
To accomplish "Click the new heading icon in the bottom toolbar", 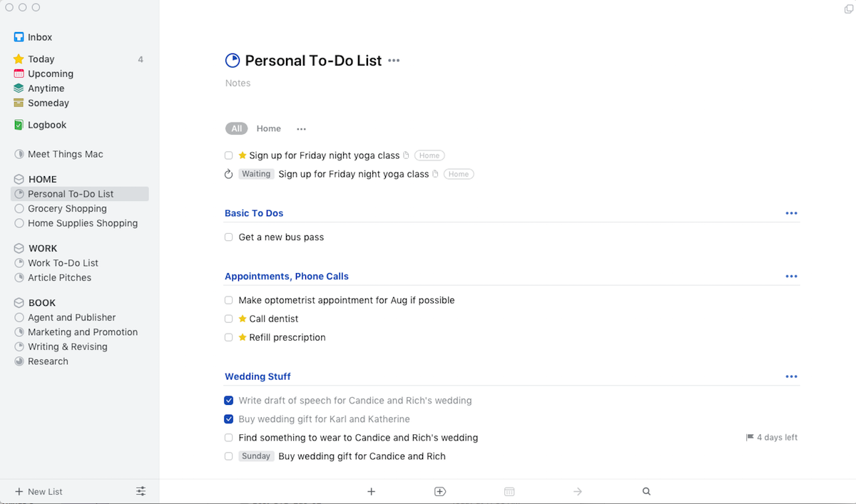I will [x=439, y=491].
